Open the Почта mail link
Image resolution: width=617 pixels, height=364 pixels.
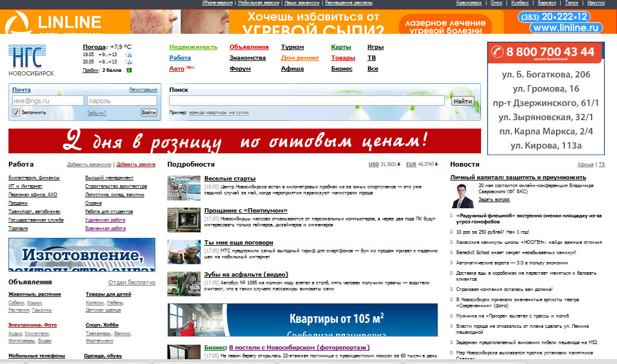[21, 89]
